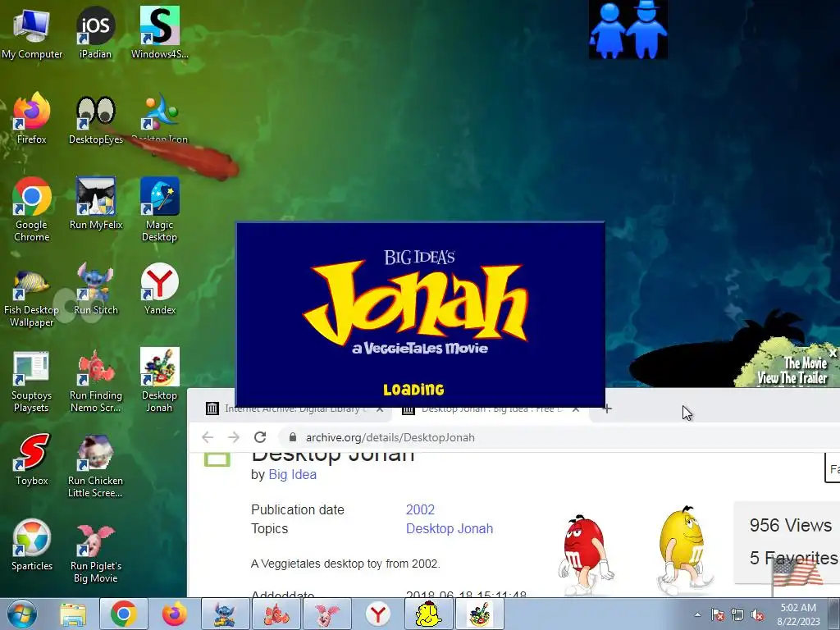This screenshot has height=630, width=840.
Task: Click the Jonah loading splash screen
Action: [x=421, y=314]
